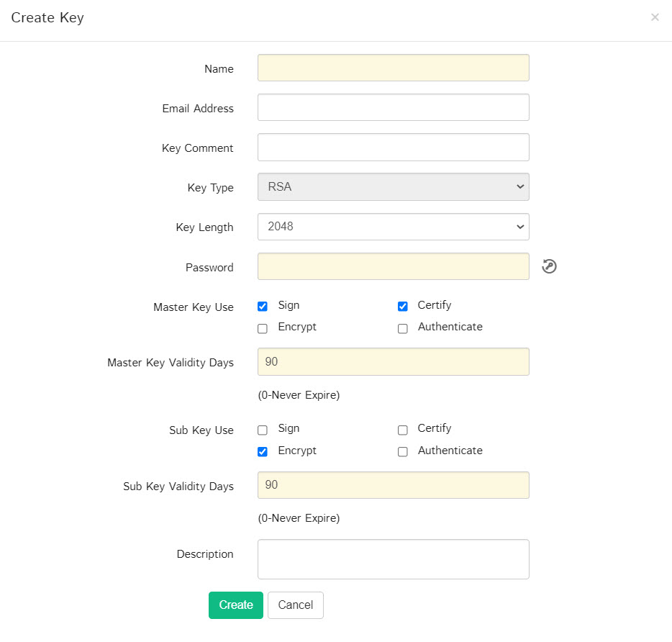Select the Key Comment text box
Image resolution: width=672 pixels, height=642 pixels.
point(393,147)
